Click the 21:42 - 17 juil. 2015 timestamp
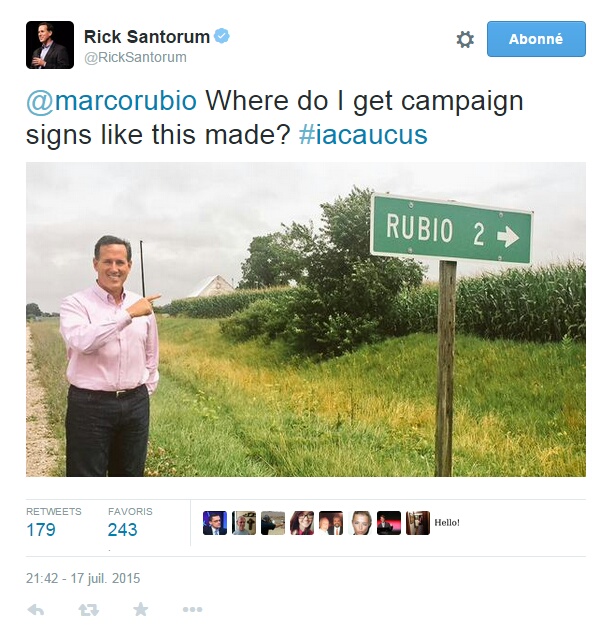 pyautogui.click(x=83, y=578)
